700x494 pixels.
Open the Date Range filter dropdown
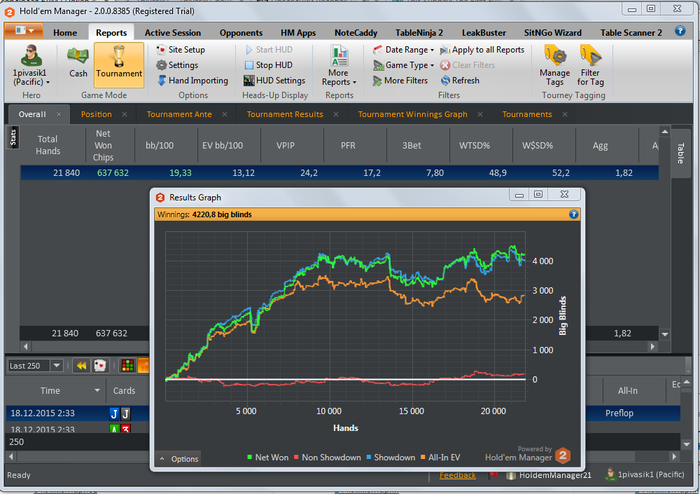click(404, 50)
